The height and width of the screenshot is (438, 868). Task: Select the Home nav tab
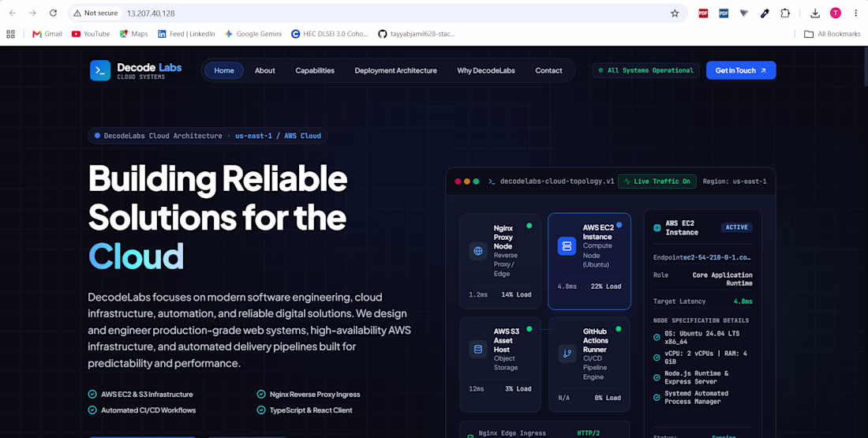[224, 70]
